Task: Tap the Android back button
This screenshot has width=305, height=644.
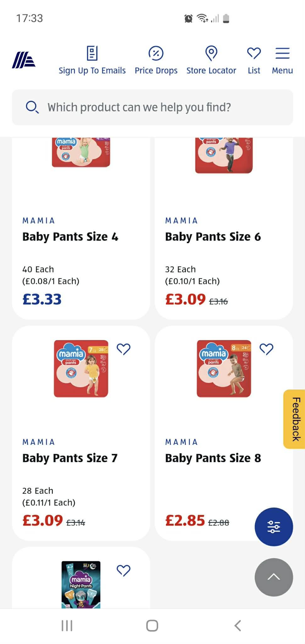Action: pyautogui.click(x=238, y=626)
